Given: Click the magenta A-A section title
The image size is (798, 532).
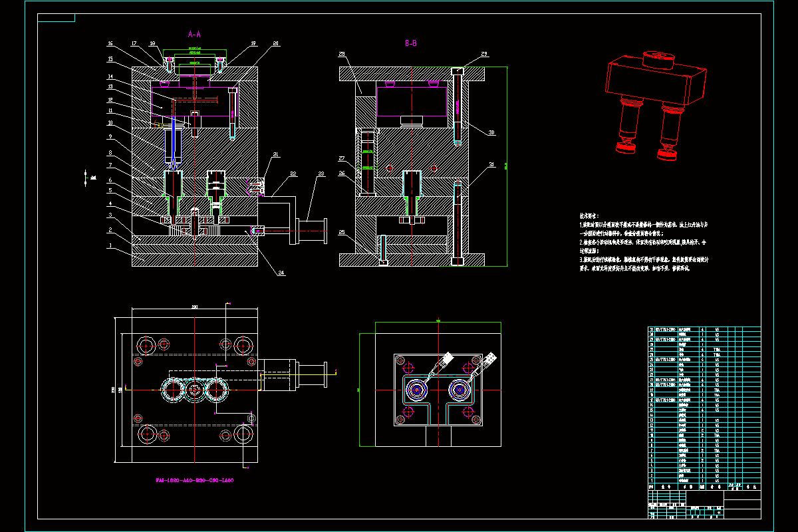Looking at the screenshot, I should [x=194, y=33].
